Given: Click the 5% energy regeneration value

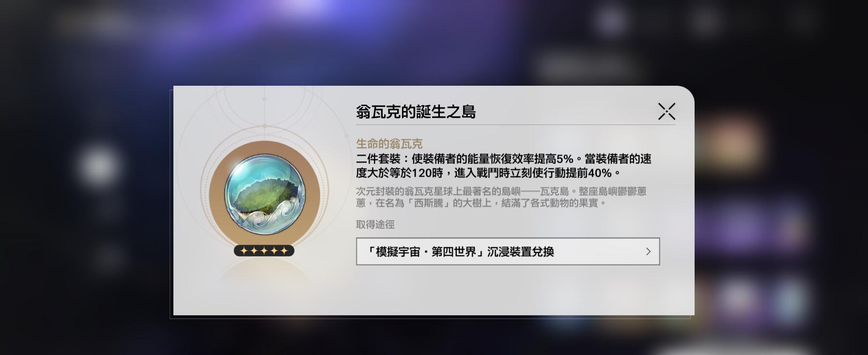Looking at the screenshot, I should tap(565, 159).
